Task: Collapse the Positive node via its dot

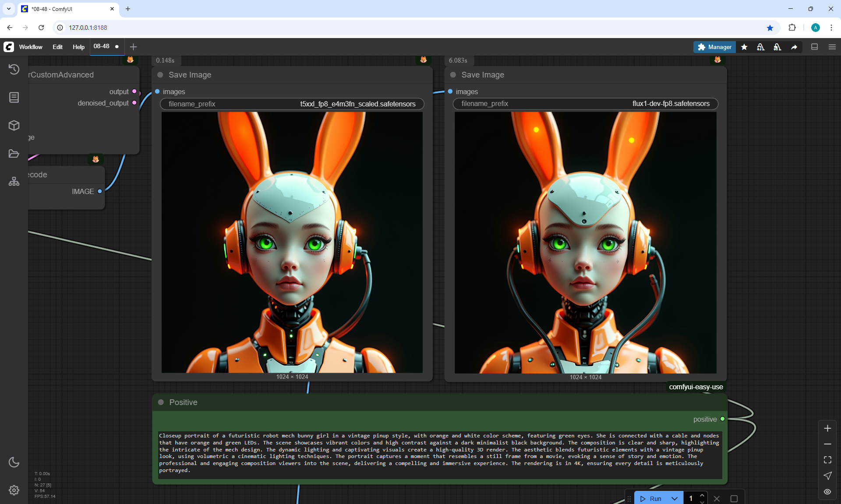Action: (x=161, y=402)
